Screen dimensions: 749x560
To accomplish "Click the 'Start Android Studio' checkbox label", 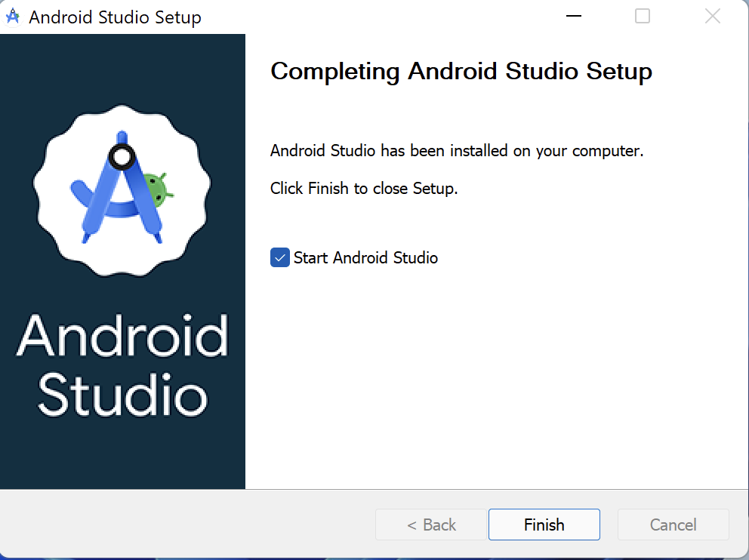I will (x=365, y=258).
